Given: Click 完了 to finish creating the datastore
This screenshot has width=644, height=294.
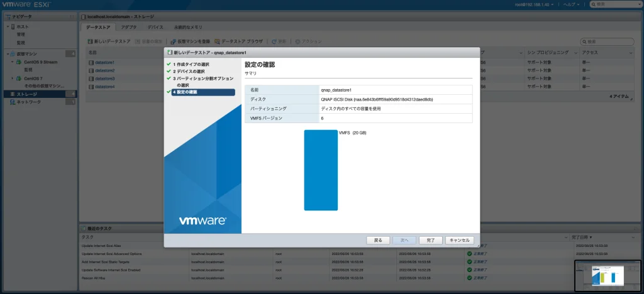Looking at the screenshot, I should click(430, 240).
